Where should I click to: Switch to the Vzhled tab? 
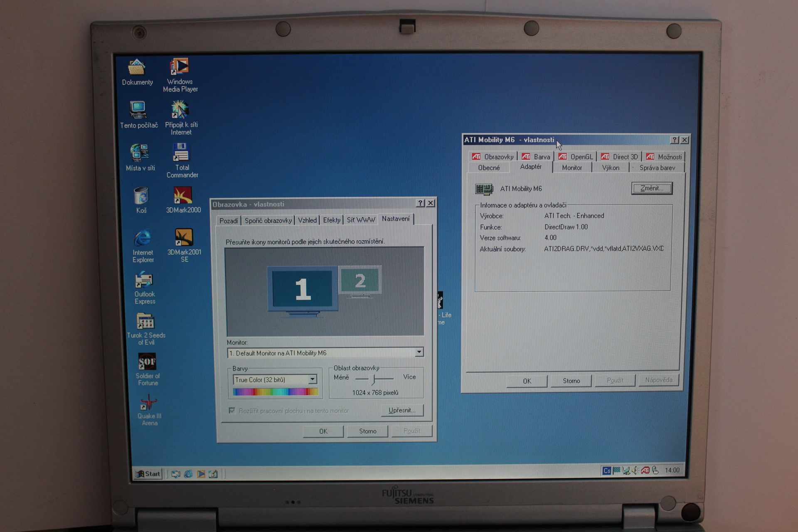coord(307,220)
